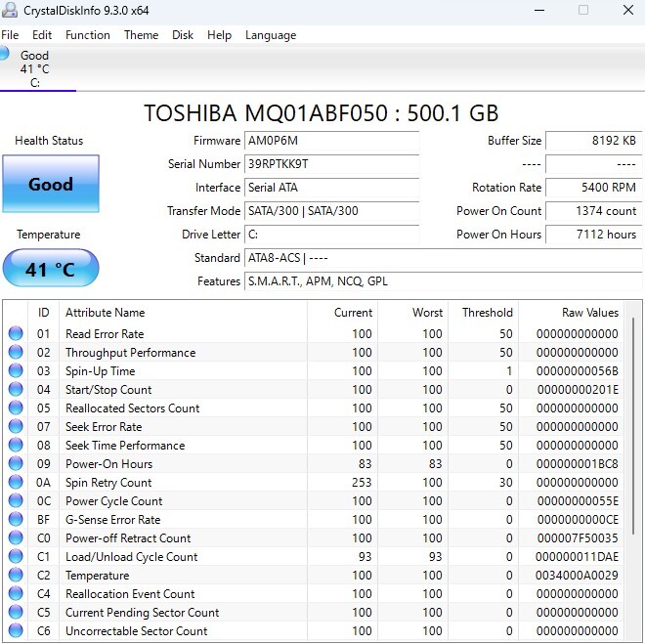Open the File menu
The image size is (645, 644).
pyautogui.click(x=10, y=35)
